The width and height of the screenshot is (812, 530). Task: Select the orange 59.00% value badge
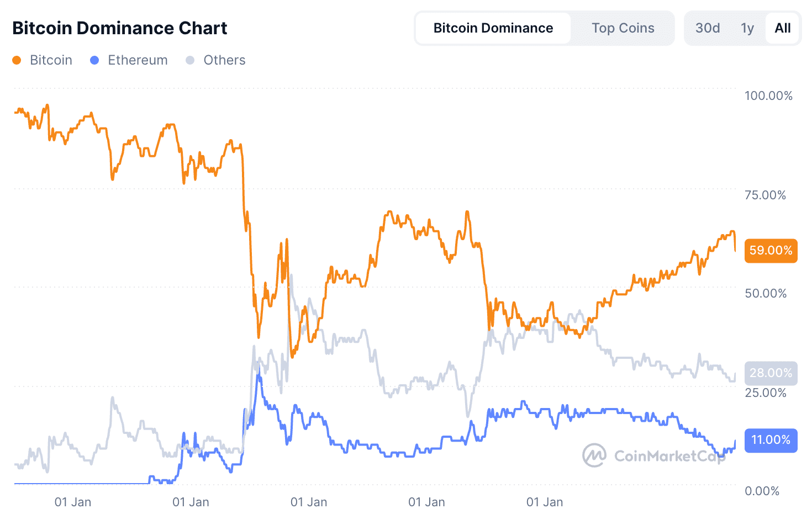(x=771, y=251)
